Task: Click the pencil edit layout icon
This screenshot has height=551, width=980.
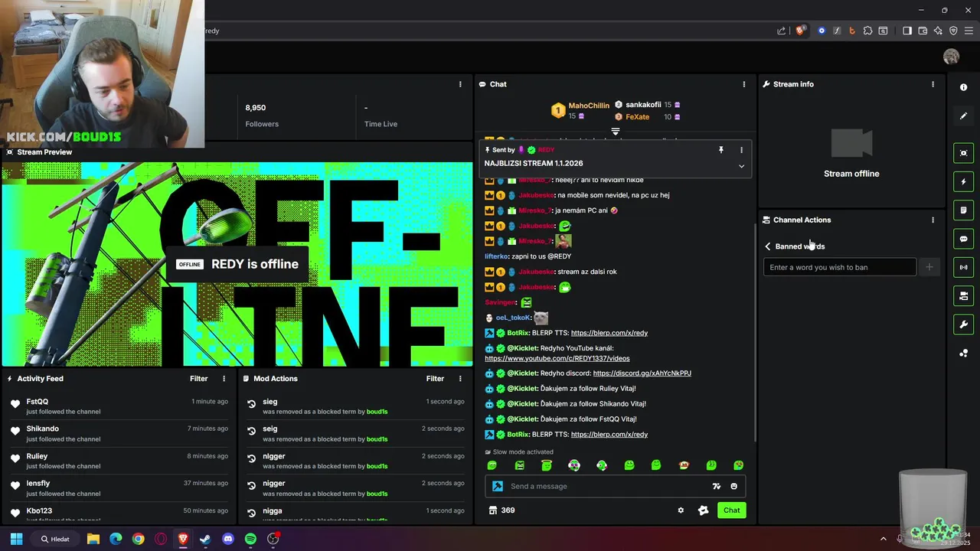Action: pyautogui.click(x=963, y=116)
